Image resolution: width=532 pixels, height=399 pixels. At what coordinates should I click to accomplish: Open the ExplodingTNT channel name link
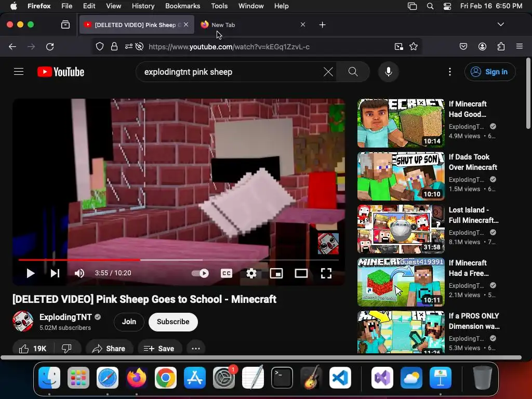(x=65, y=317)
